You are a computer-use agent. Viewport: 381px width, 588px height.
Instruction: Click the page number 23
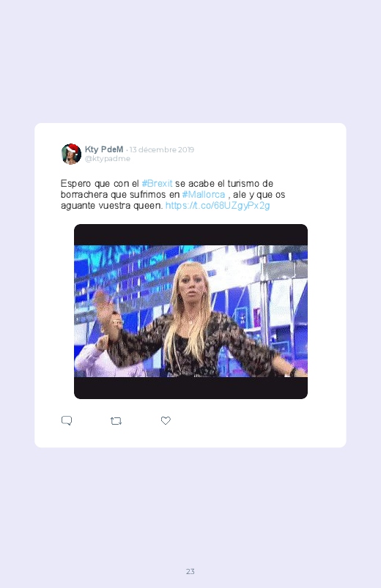[190, 571]
